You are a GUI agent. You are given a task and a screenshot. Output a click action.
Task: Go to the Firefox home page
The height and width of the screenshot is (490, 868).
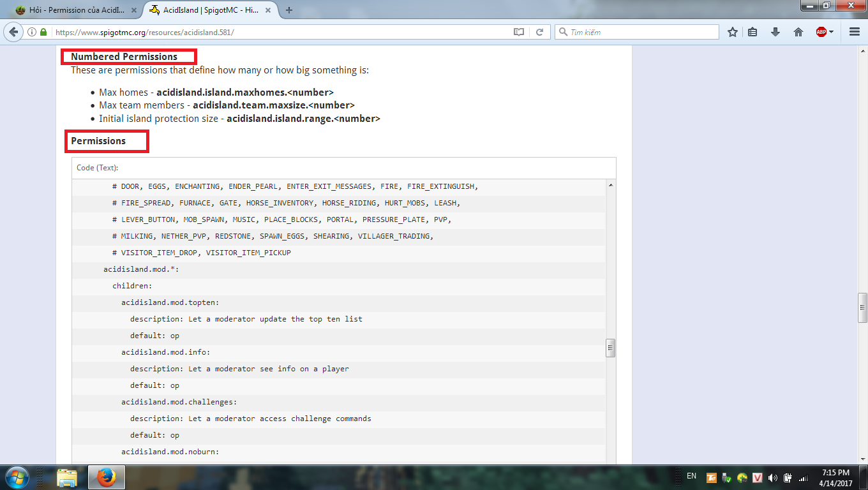pyautogui.click(x=798, y=32)
